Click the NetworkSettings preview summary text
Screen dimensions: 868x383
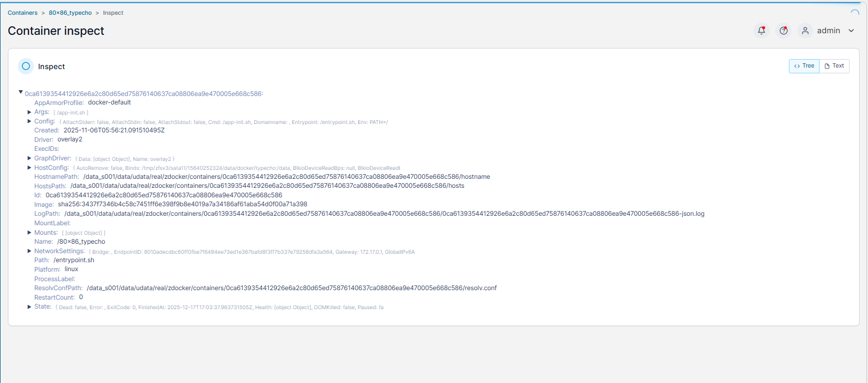(x=252, y=252)
